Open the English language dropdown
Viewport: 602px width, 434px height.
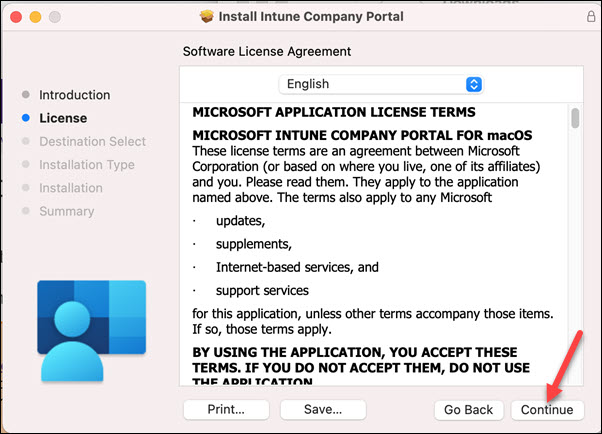[x=381, y=84]
